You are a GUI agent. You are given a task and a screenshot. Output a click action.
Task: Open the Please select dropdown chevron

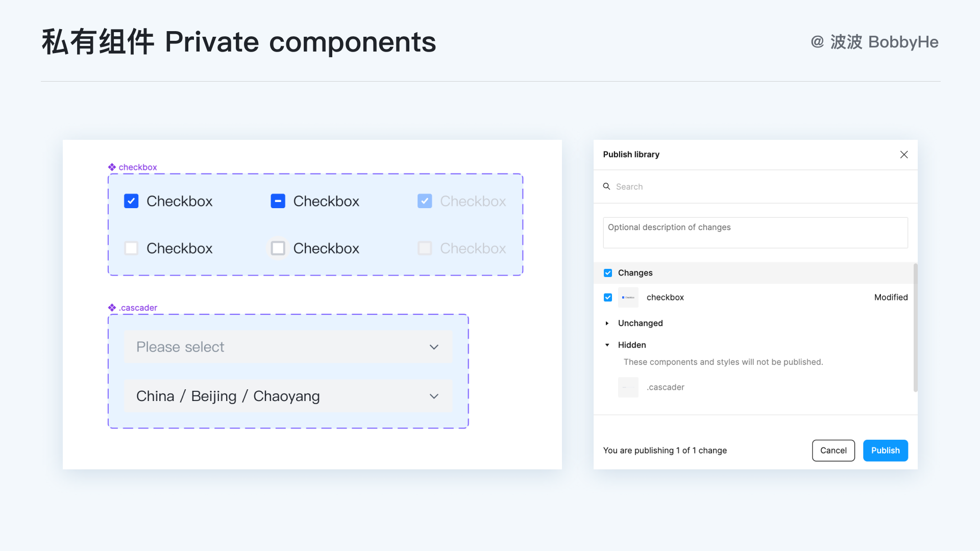tap(434, 347)
